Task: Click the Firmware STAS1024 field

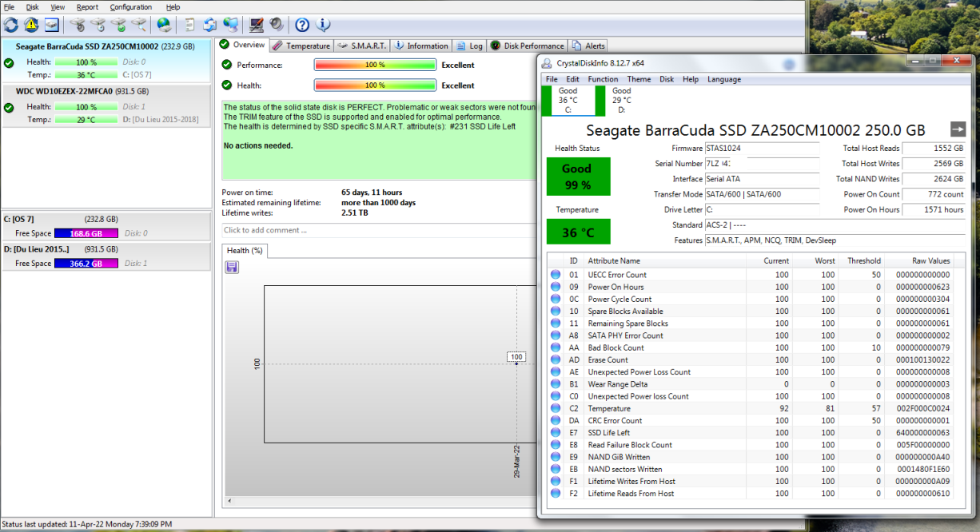Action: [762, 149]
